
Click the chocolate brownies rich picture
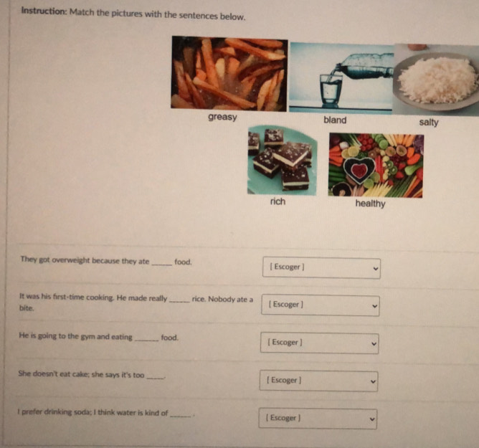pos(282,160)
